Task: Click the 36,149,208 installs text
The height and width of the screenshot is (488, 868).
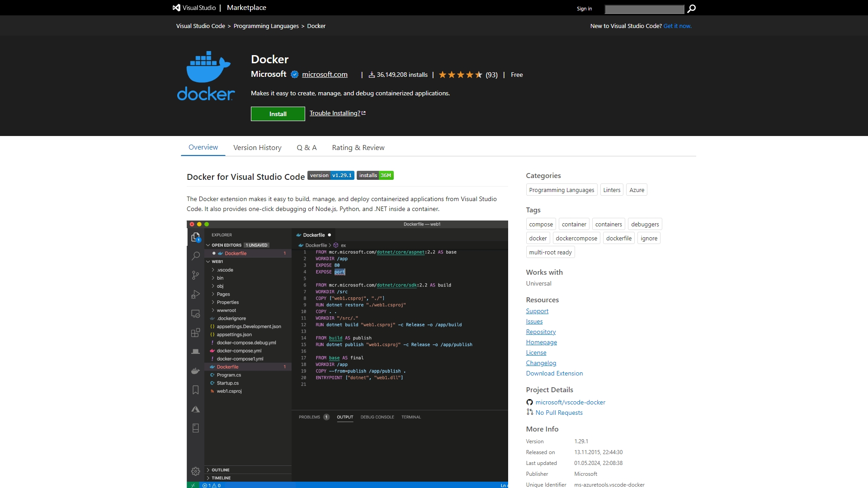Action: click(402, 75)
